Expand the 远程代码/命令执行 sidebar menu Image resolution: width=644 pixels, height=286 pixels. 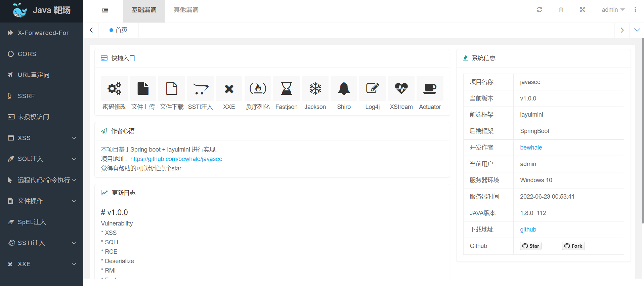pyautogui.click(x=42, y=180)
